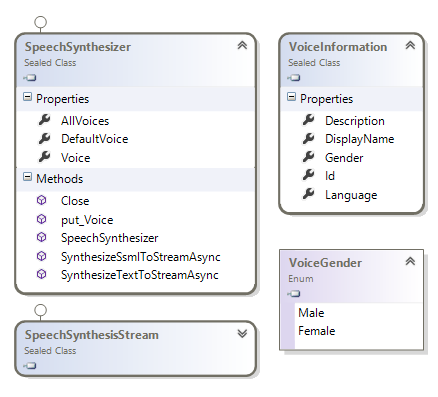Click the method cube icon beside Close
The image size is (438, 397).
click(x=41, y=200)
